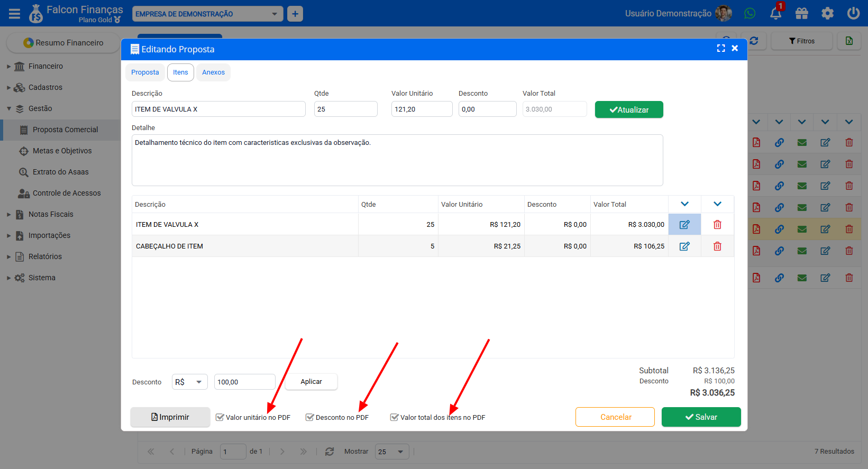Toggle Desconto no PDF checkbox

coord(310,417)
